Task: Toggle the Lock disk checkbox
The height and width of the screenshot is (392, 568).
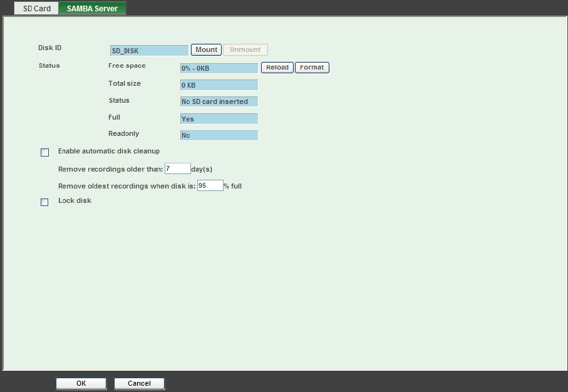Action: pyautogui.click(x=44, y=202)
